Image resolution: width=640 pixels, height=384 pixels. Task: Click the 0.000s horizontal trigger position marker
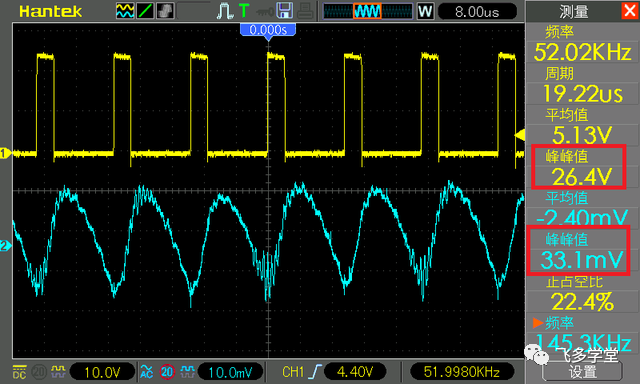coord(268,30)
